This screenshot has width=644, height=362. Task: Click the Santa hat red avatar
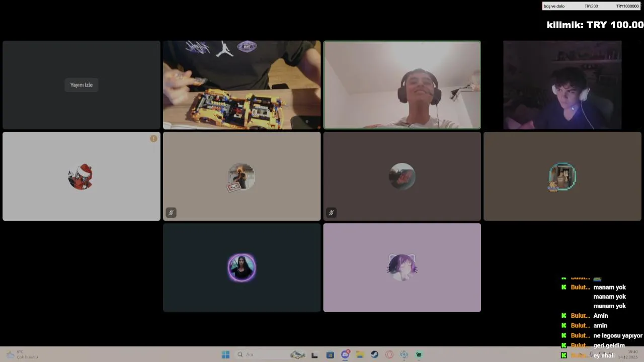click(x=80, y=176)
